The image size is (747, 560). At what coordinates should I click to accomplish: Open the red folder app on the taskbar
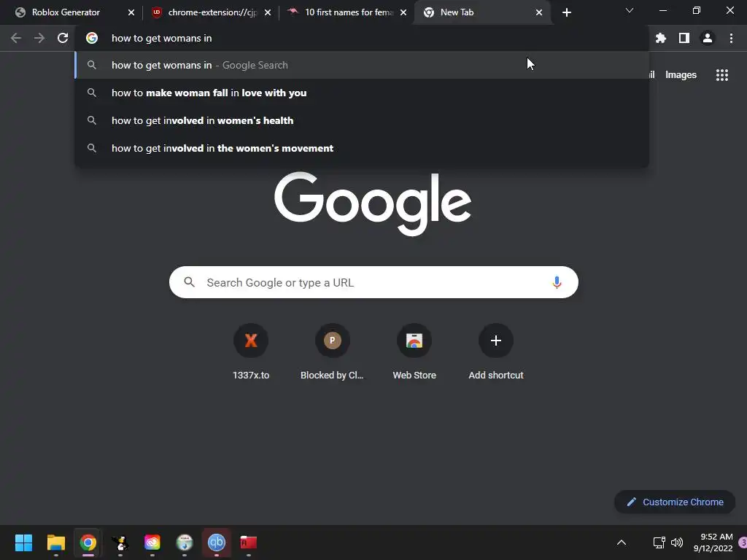[x=248, y=542]
